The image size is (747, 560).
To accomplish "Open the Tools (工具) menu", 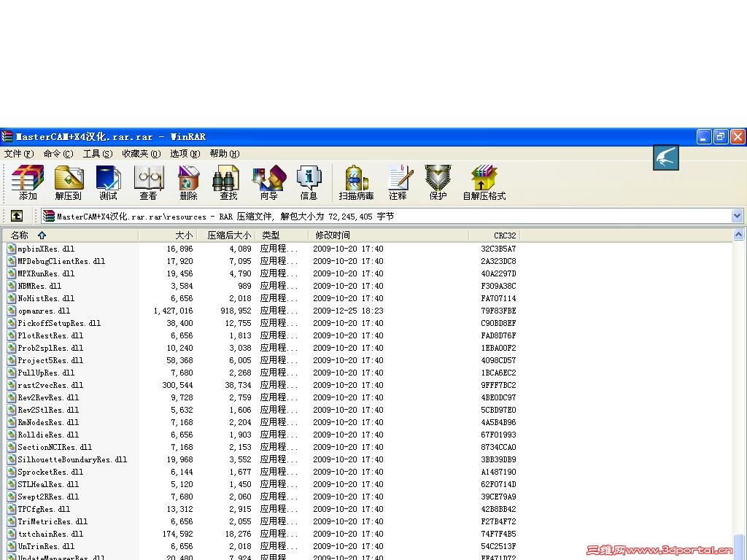I will pos(98,154).
